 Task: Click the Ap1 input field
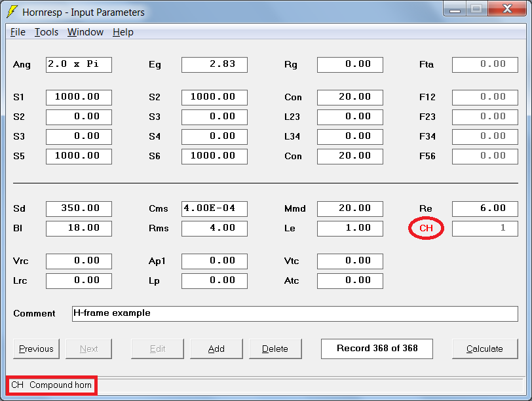point(214,261)
